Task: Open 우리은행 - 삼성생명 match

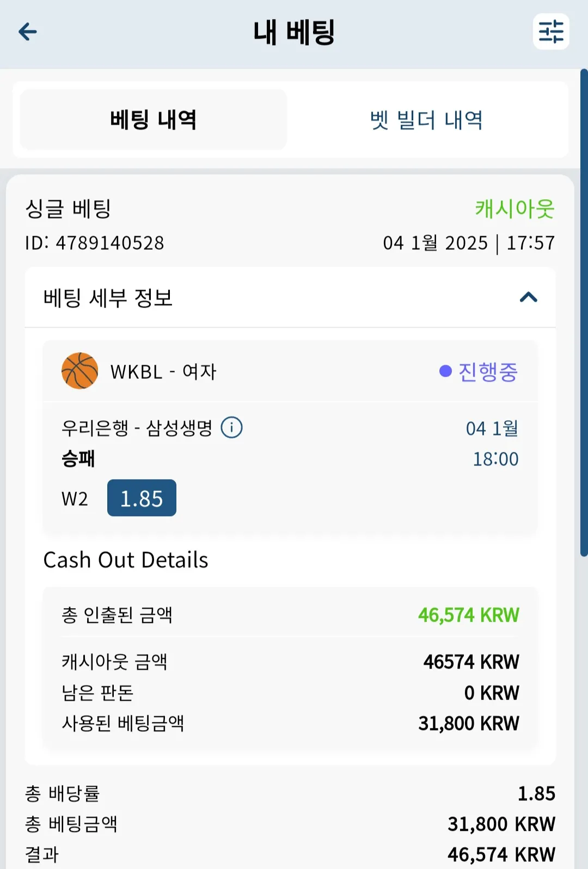Action: (x=137, y=428)
